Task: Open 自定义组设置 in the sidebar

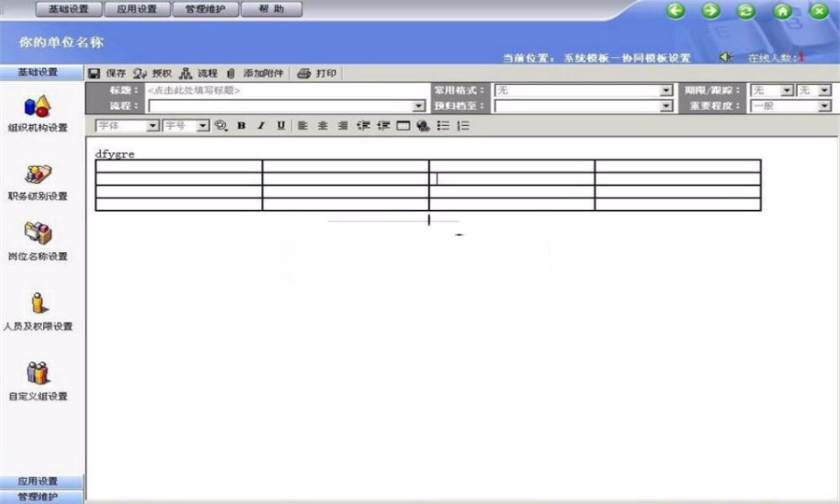Action: 37,381
